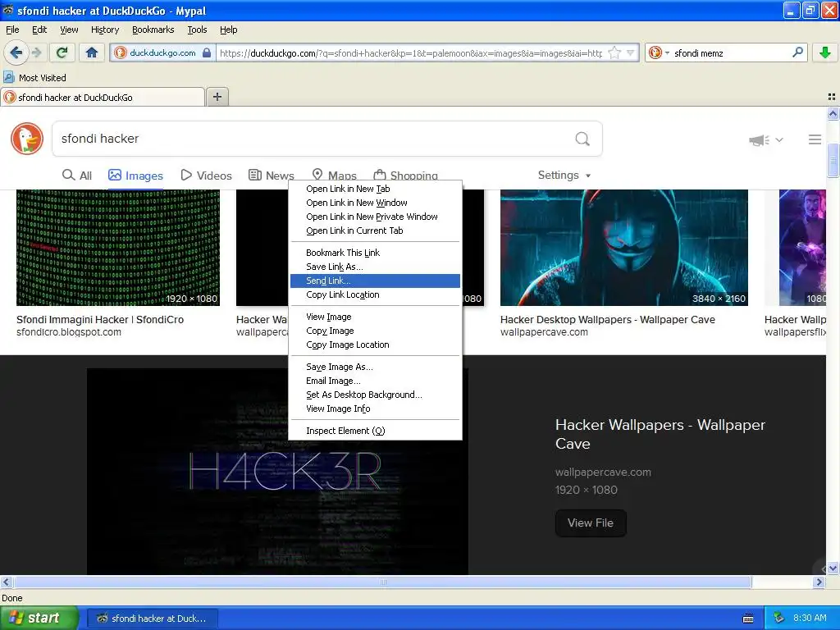Image resolution: width=840 pixels, height=630 pixels.
Task: Open the Bookmarks menu
Action: pos(153,30)
